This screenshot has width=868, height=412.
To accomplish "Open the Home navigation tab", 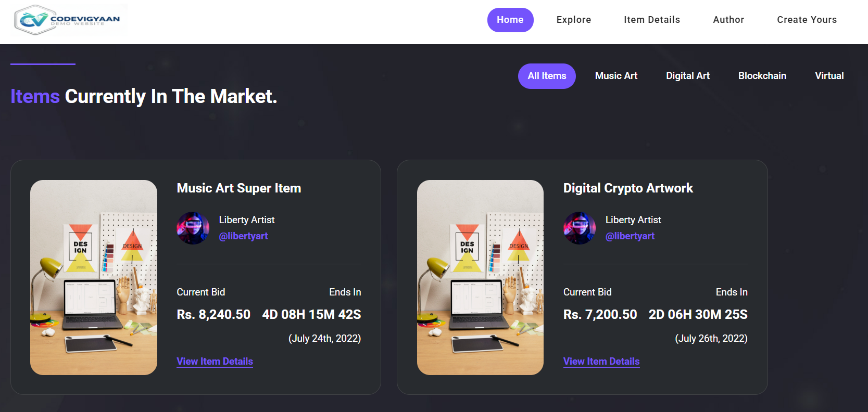I will tap(510, 20).
